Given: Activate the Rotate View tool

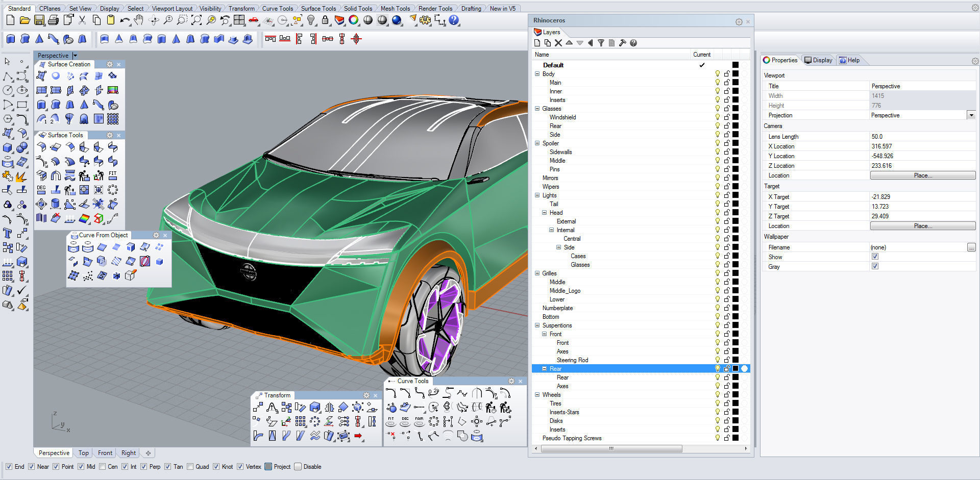Looking at the screenshot, I should pyautogui.click(x=154, y=20).
